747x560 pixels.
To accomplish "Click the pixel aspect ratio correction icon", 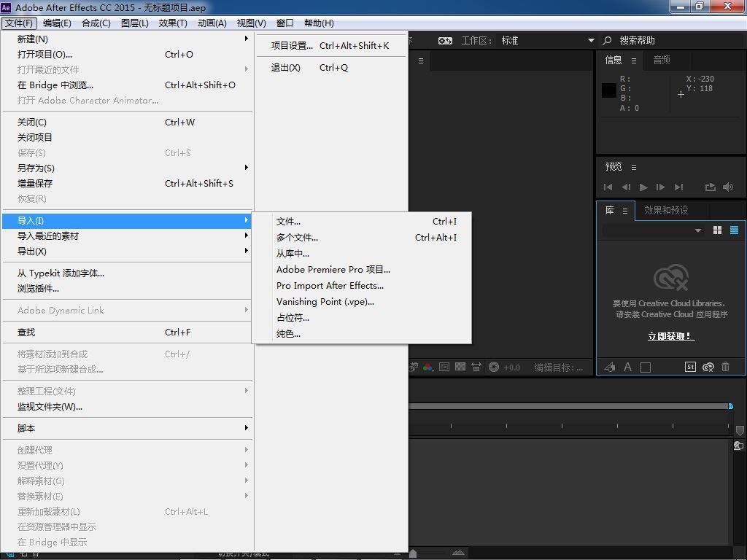I will 476,367.
